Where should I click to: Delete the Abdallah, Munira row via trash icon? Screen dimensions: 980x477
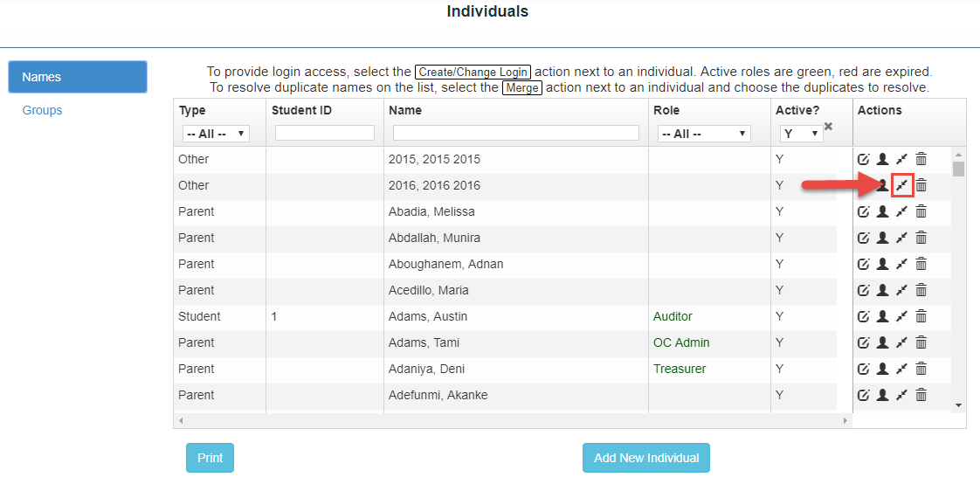pos(921,238)
